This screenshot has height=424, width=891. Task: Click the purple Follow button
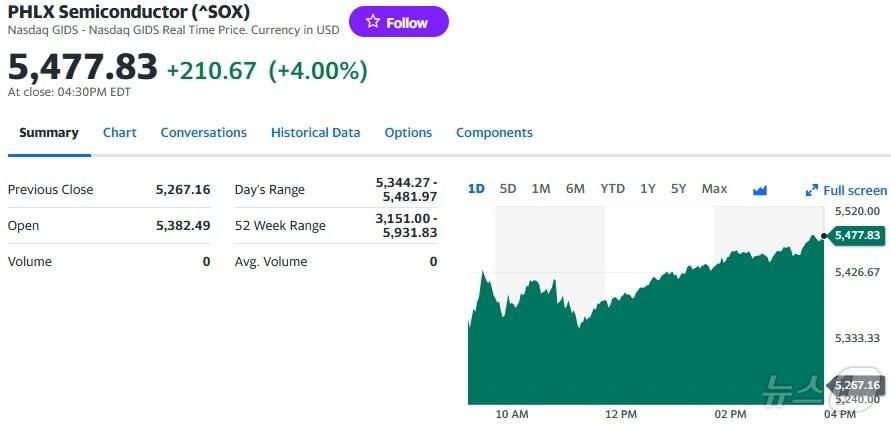tap(398, 22)
